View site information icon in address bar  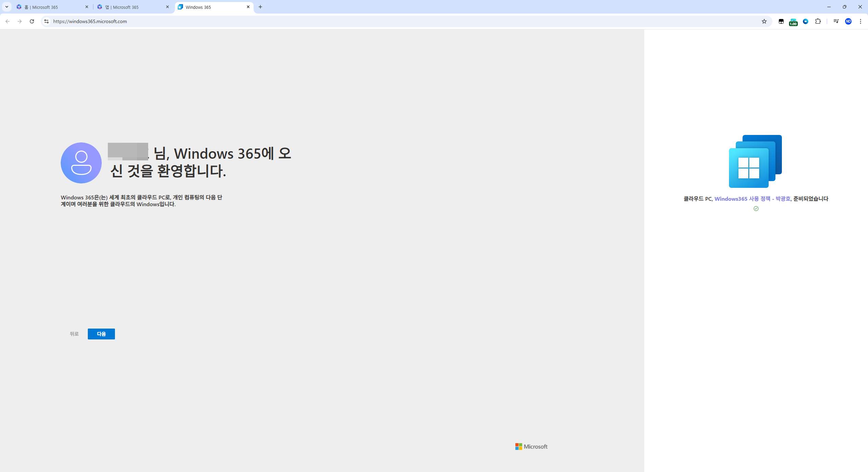click(x=46, y=21)
